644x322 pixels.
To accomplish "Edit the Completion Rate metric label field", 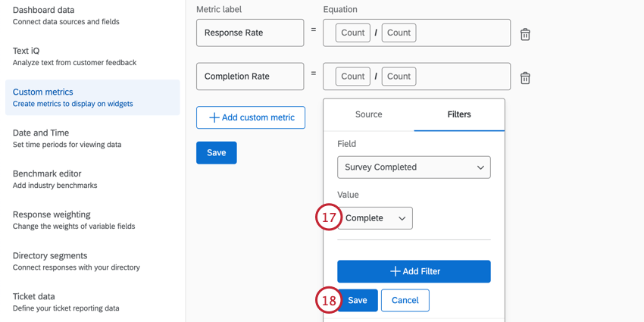I will 250,77.
